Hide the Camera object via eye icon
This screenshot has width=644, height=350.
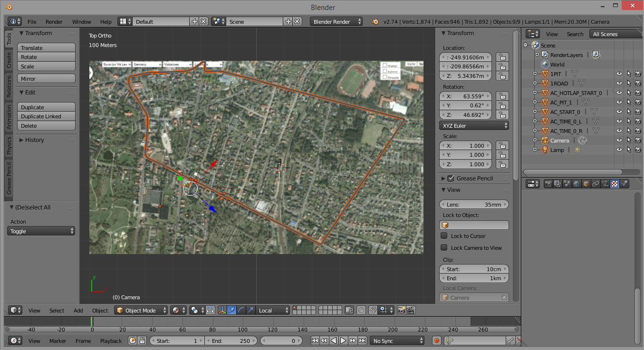[619, 140]
